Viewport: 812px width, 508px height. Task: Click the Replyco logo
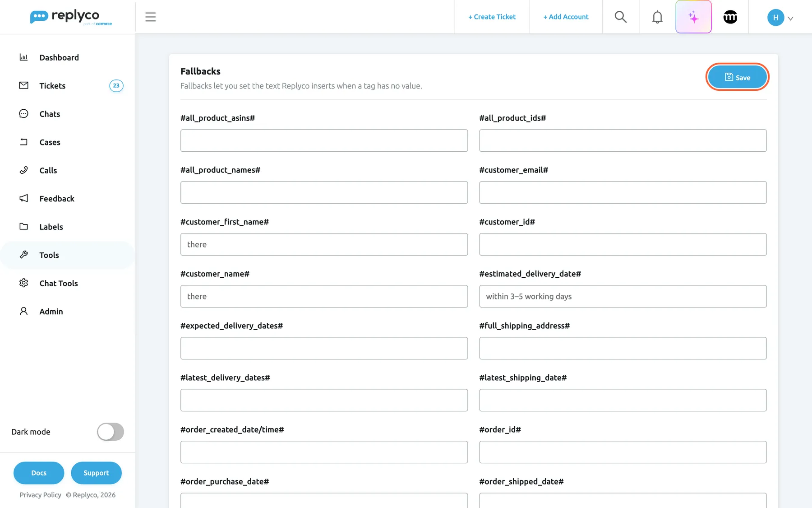pos(71,17)
